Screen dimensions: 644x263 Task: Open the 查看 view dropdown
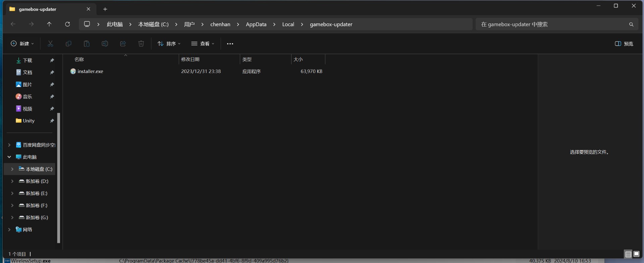point(203,44)
